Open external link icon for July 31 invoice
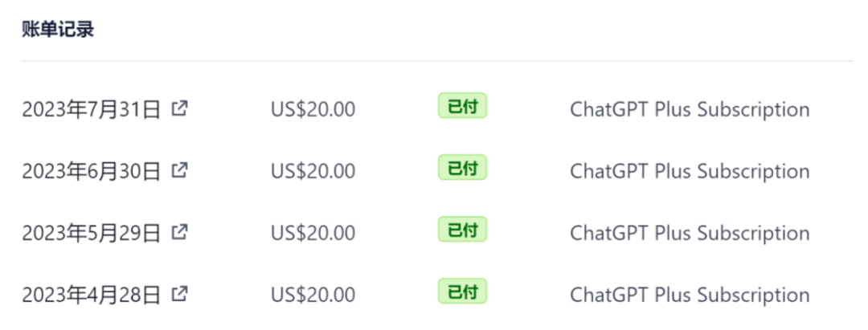The height and width of the screenshot is (330, 868). (181, 108)
